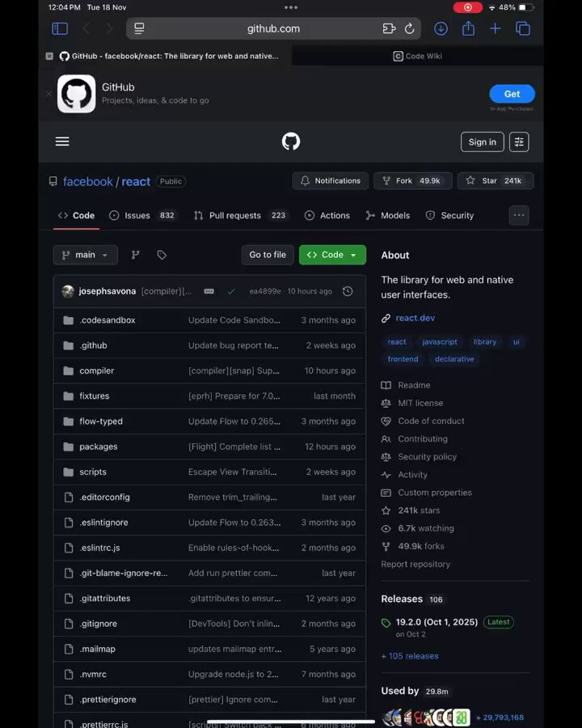
Task: Click the Notifications bell button
Action: point(330,180)
